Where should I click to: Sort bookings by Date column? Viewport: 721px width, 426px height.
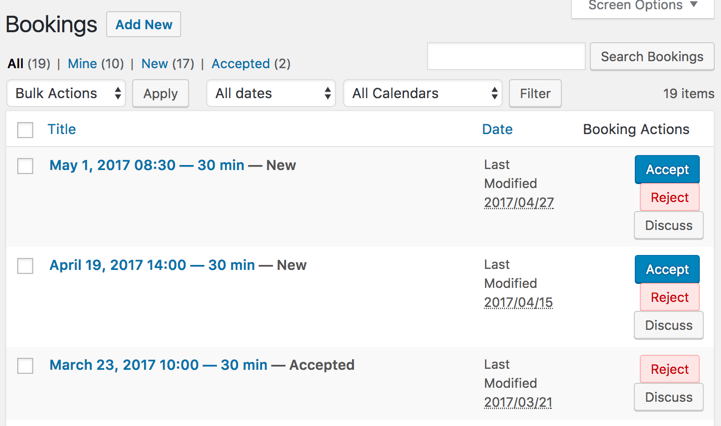point(497,129)
